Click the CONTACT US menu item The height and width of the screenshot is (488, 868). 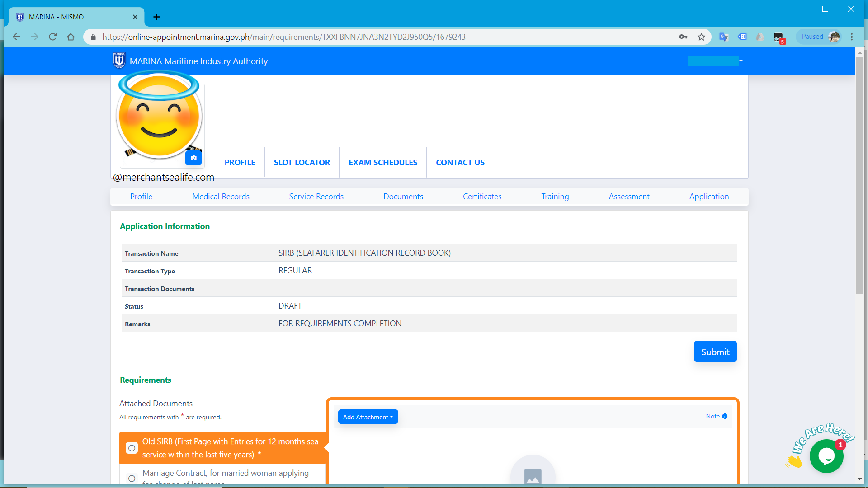point(460,162)
